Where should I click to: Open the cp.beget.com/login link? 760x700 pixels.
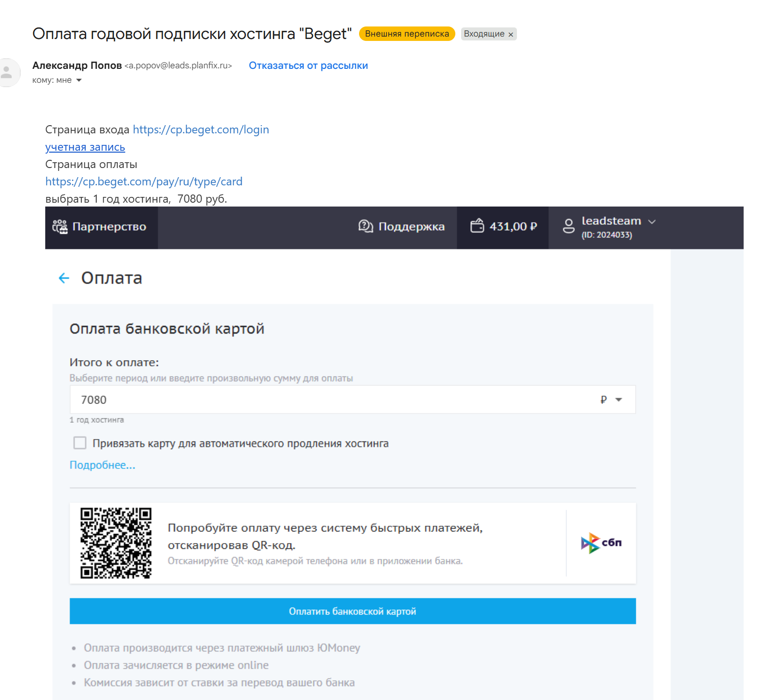pyautogui.click(x=201, y=130)
